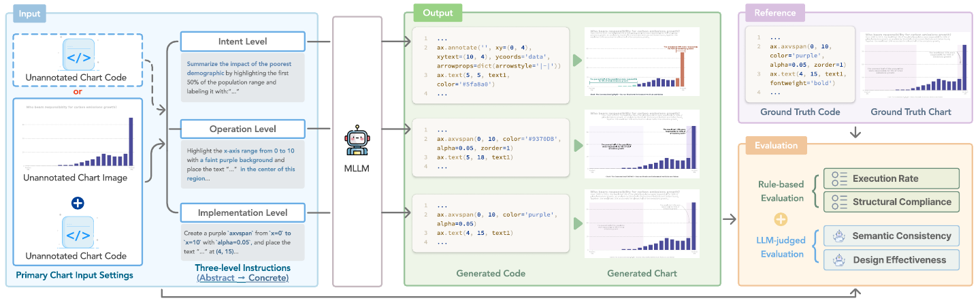Click the 'Three-level Instructions' caption
Screen dimensions: 980x303
pos(242,268)
